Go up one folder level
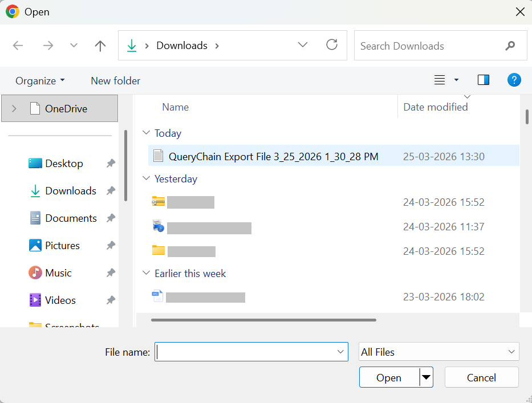The width and height of the screenshot is (532, 403). click(100, 46)
